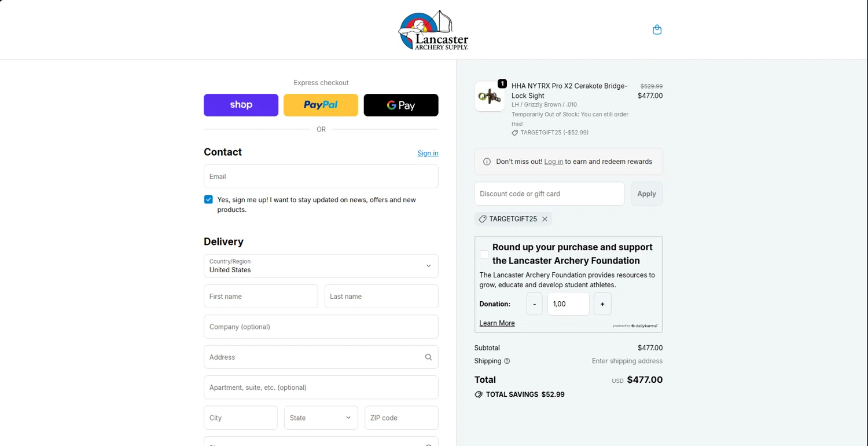868x446 pixels.
Task: Click the Enter shipping address text
Action: pyautogui.click(x=627, y=361)
